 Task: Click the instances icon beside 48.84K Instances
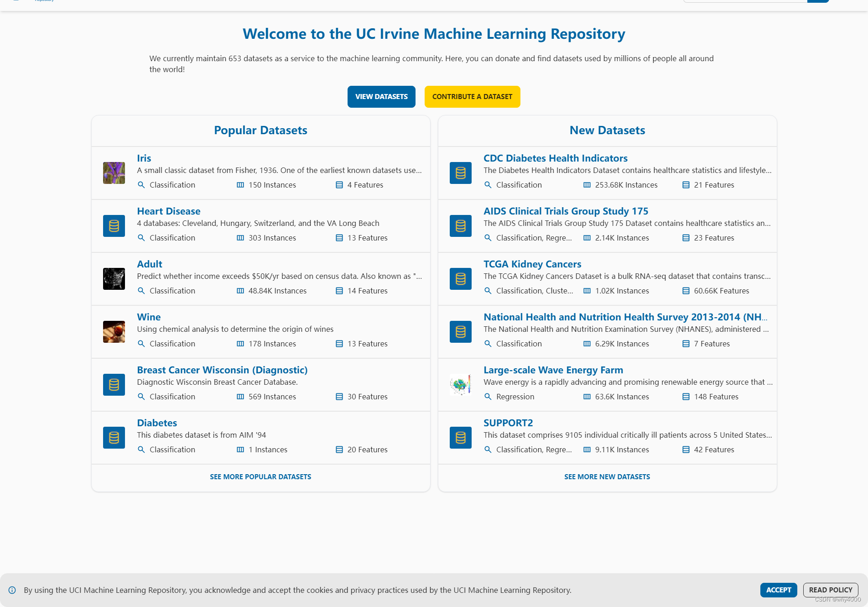(240, 291)
